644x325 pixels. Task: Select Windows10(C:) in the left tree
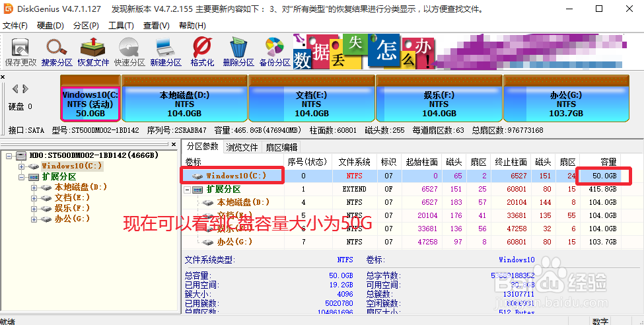tap(71, 166)
